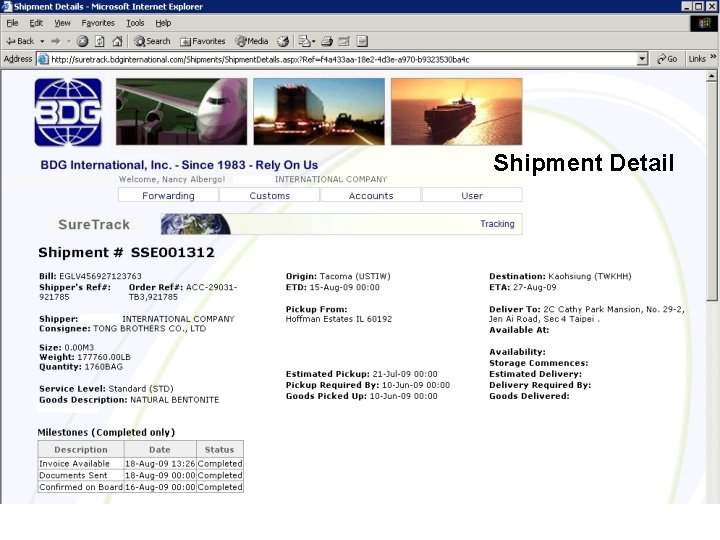Click the Service Level Standard (STD) value

pyautogui.click(x=141, y=388)
